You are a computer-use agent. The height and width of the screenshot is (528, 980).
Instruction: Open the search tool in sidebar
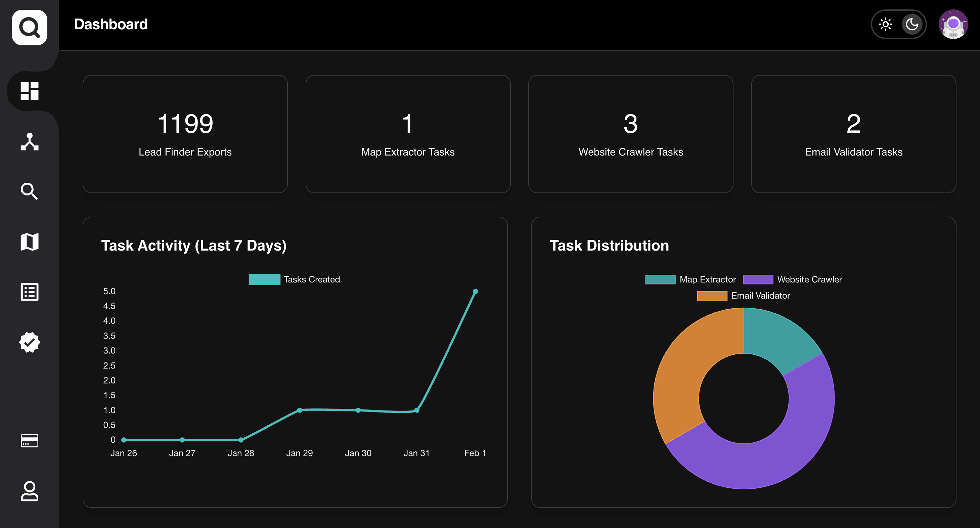(30, 191)
